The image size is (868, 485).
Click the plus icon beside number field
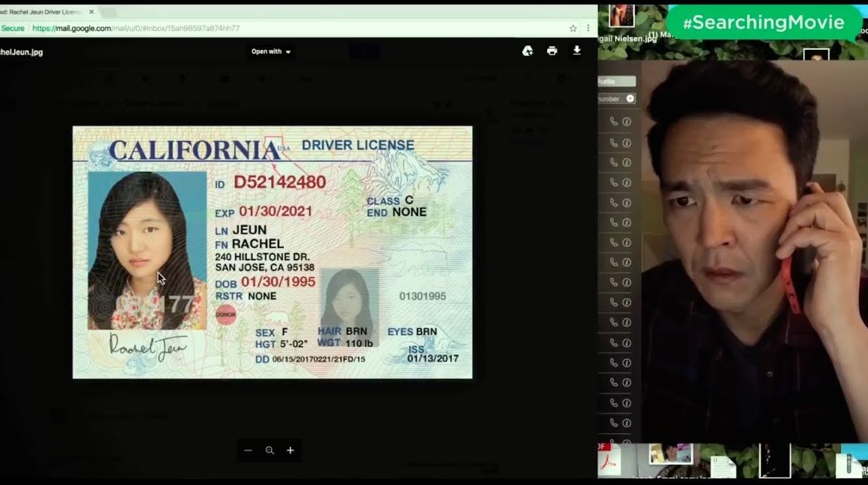[x=630, y=99]
